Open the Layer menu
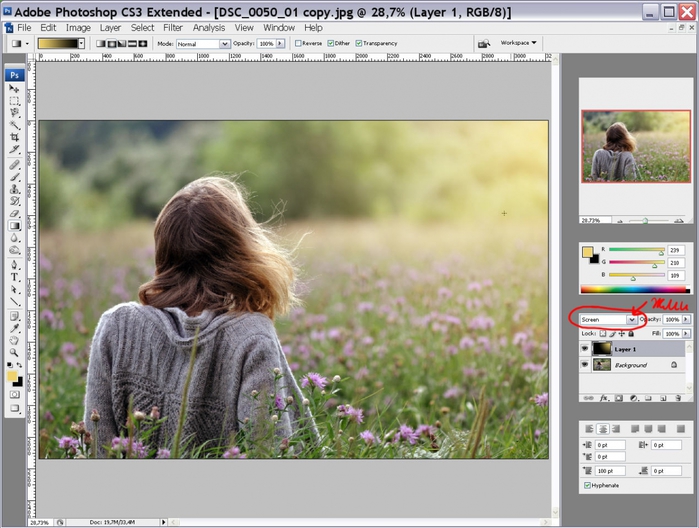 (110, 28)
